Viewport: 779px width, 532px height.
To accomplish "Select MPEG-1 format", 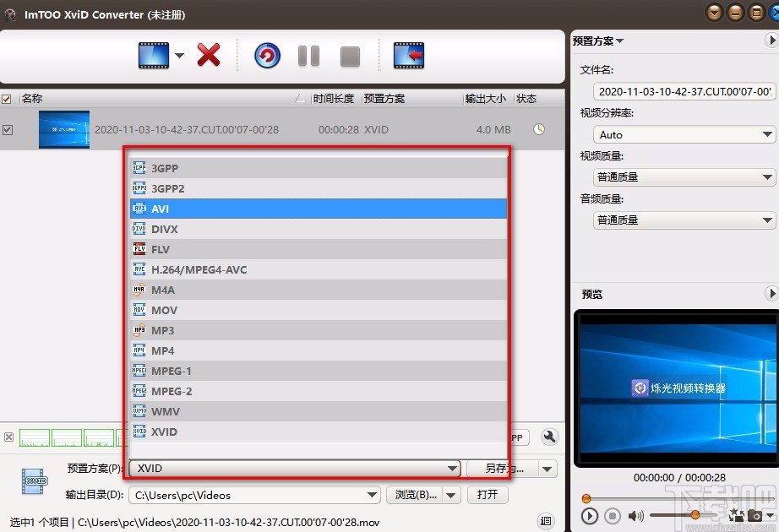I will point(319,371).
